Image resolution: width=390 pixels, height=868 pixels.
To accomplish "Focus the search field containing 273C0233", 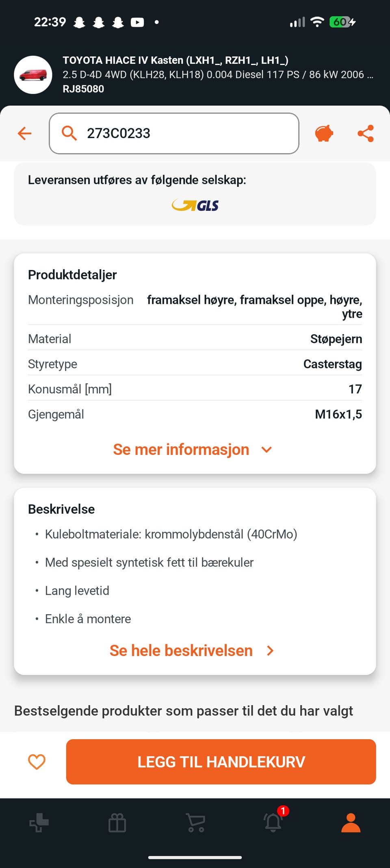I will pos(174,133).
